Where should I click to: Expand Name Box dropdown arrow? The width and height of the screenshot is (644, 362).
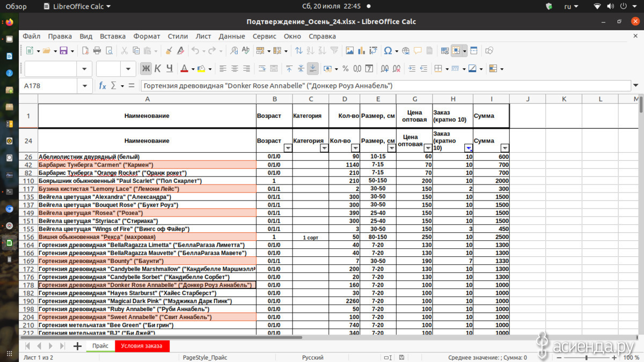pos(85,86)
